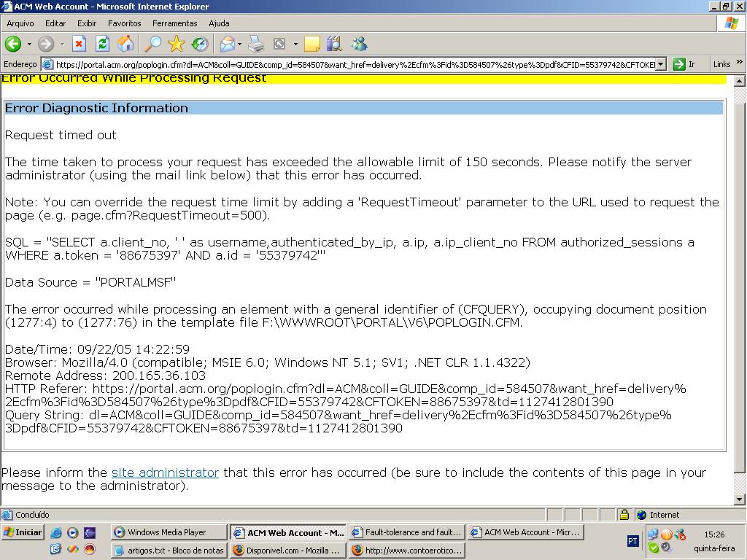Open the Messenger tray icon with red X
Viewport: 747px width, 560px height.
pyautogui.click(x=681, y=534)
